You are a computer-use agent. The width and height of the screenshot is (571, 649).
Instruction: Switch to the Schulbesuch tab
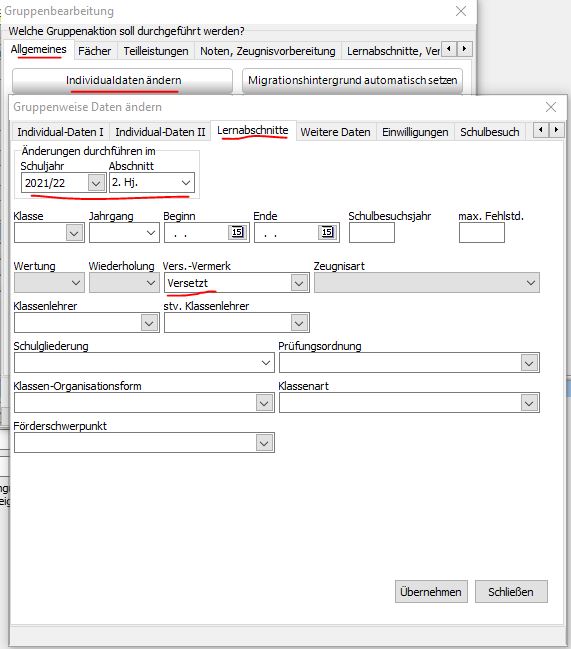click(489, 132)
